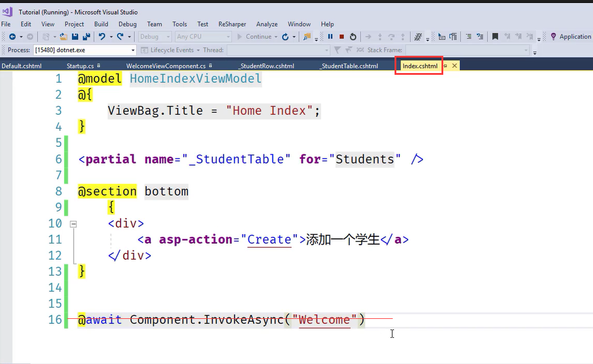
Task: Collapse the div block at line 10
Action: 73,224
